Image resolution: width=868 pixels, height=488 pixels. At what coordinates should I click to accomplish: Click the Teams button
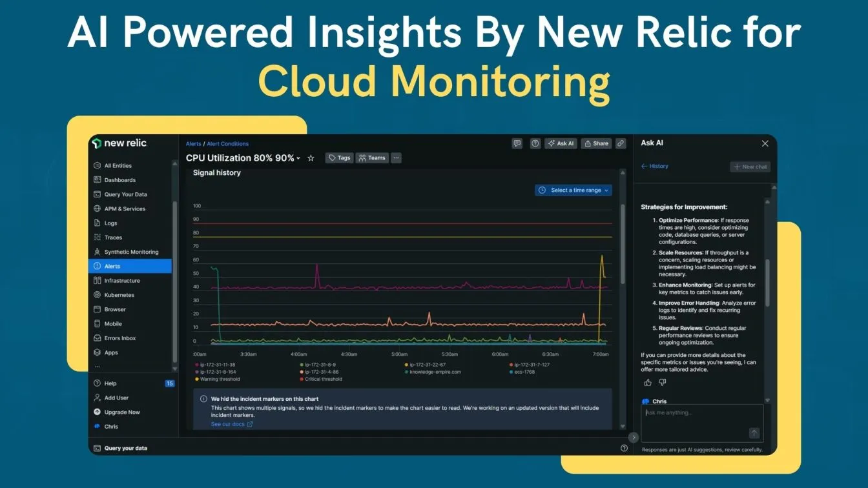pos(372,158)
